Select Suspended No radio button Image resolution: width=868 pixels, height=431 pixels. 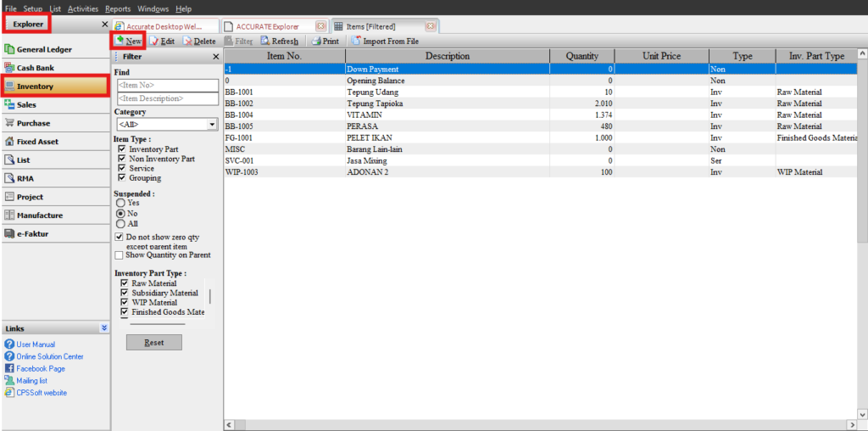coord(120,213)
